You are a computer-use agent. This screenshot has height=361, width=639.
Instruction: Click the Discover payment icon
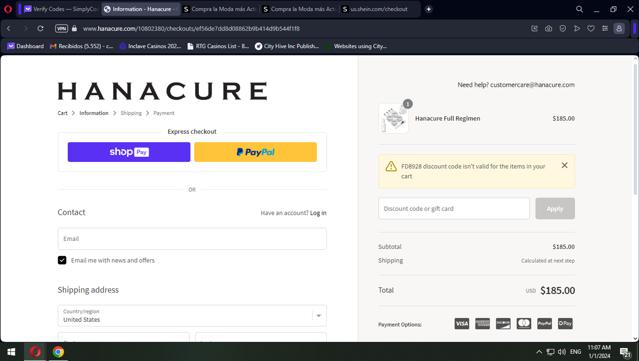503,324
